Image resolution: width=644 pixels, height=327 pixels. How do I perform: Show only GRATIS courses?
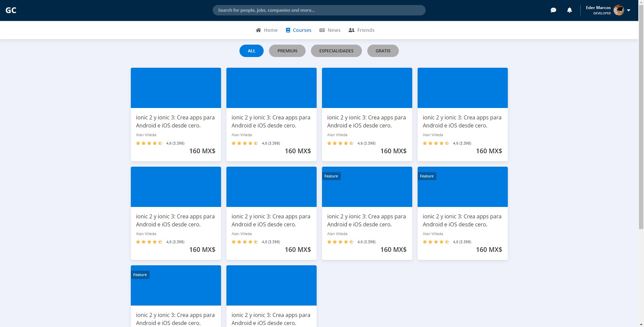click(x=383, y=51)
